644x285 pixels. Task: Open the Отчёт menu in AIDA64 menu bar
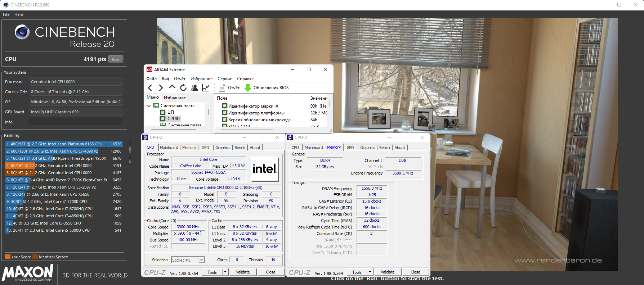click(x=180, y=79)
